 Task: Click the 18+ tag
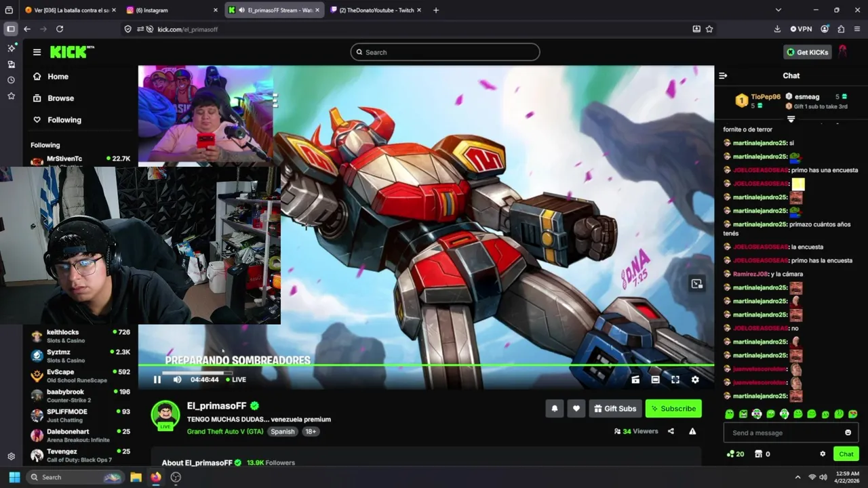point(311,432)
